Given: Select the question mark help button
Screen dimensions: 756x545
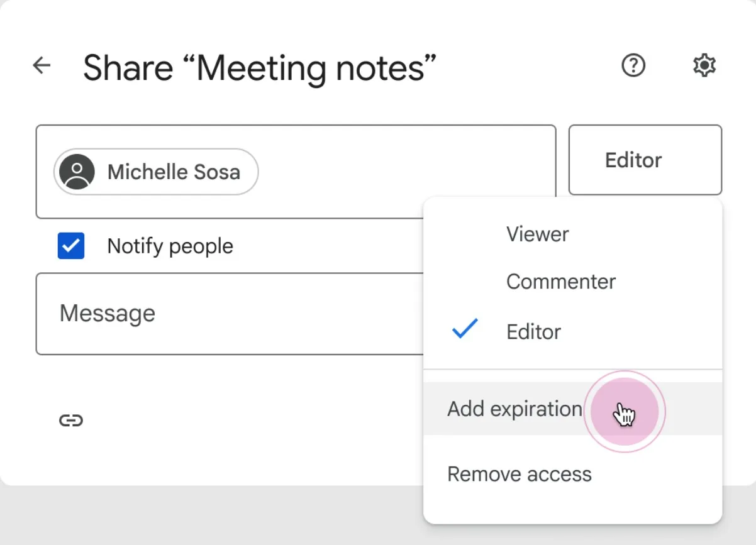Looking at the screenshot, I should point(634,65).
